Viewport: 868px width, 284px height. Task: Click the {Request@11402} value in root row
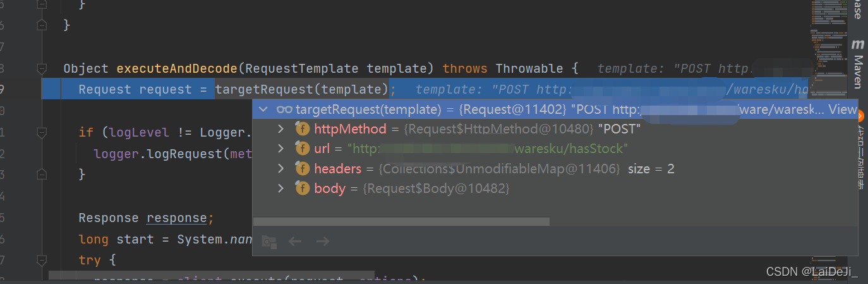pos(512,109)
